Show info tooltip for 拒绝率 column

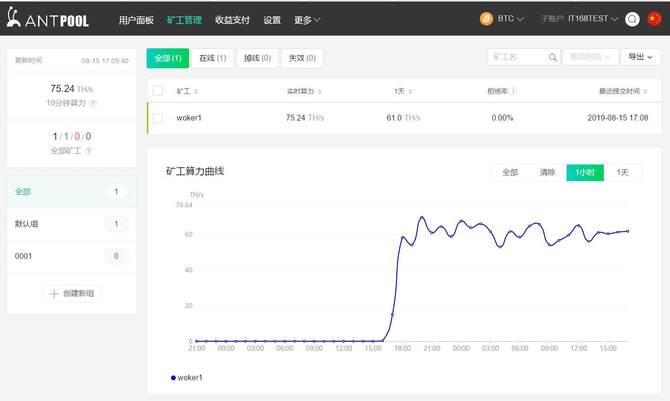(513, 91)
